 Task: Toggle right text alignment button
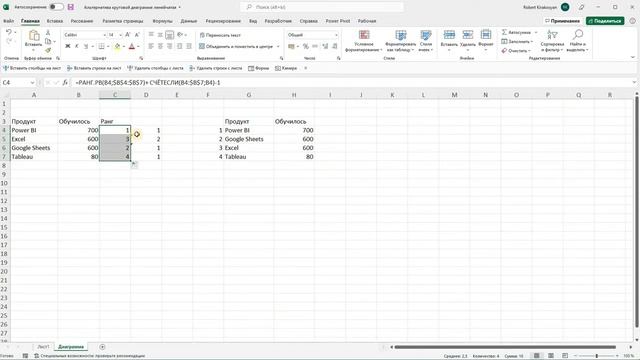(169, 47)
